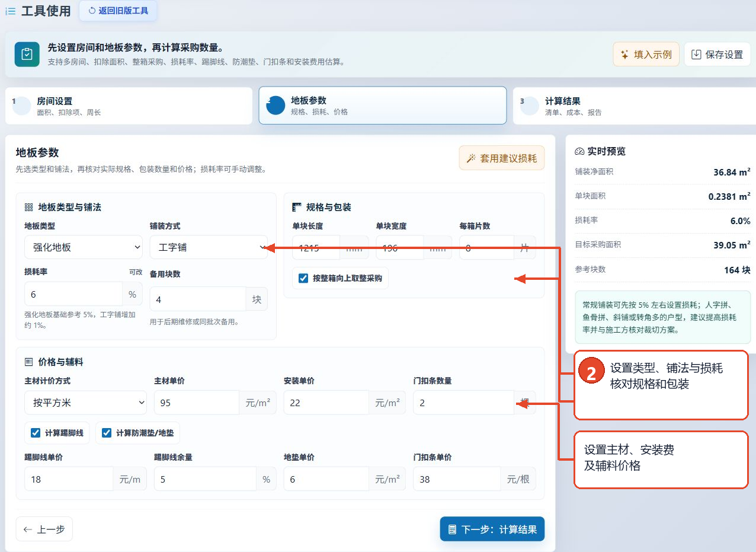
Task: Click the 每箱片数 input field
Action: (x=486, y=248)
